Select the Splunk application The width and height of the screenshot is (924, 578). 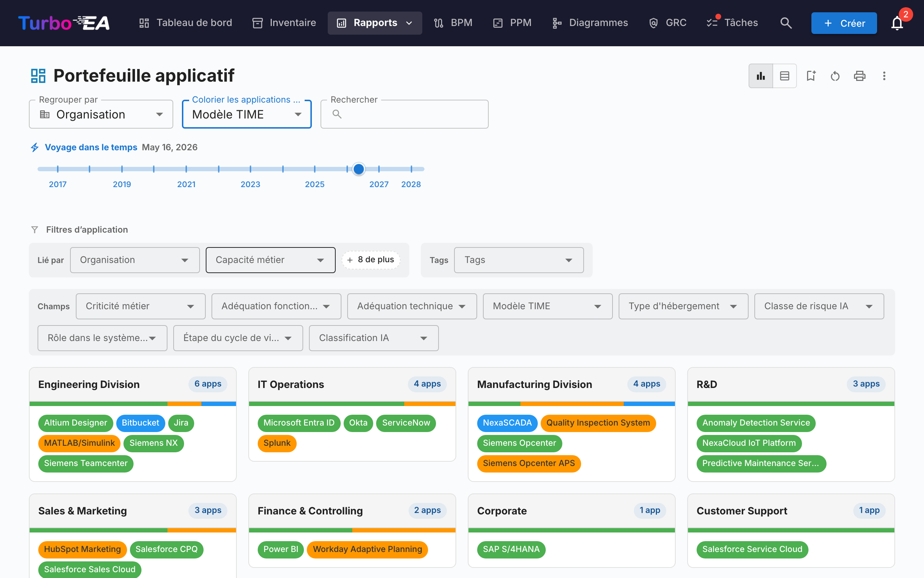277,443
